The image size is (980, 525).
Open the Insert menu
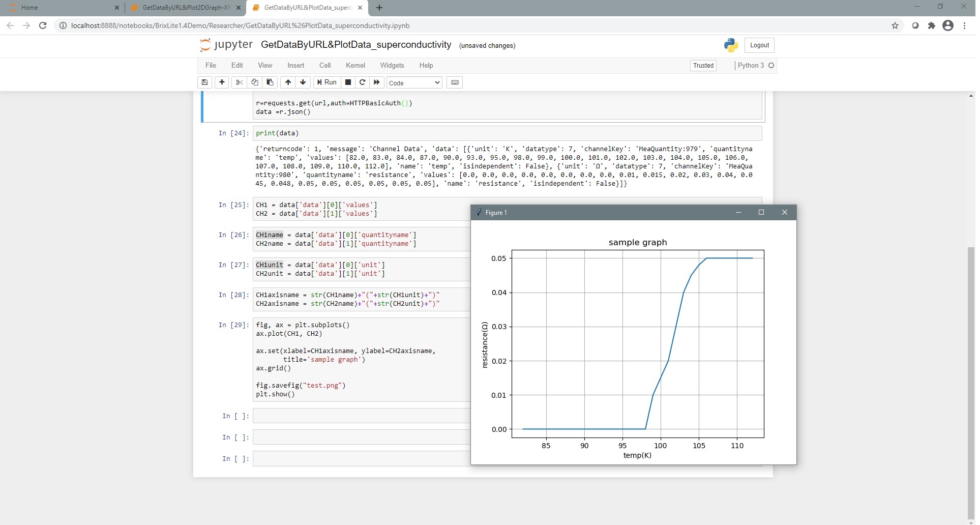(295, 65)
